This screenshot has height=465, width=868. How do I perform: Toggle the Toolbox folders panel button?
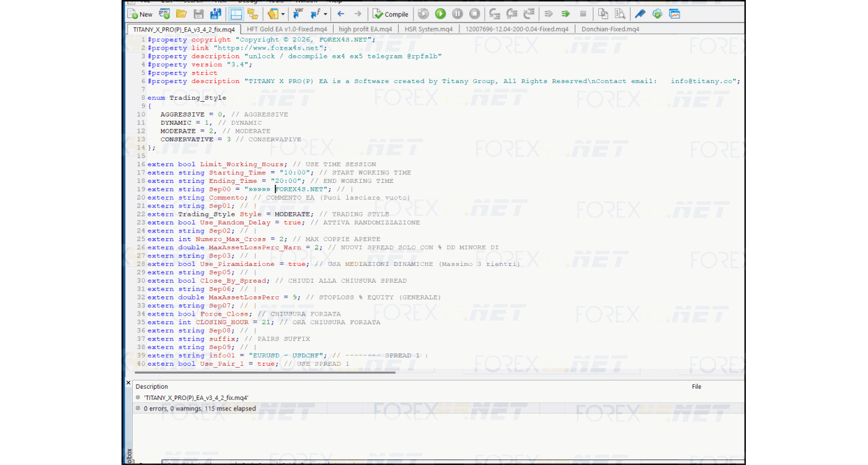point(252,14)
